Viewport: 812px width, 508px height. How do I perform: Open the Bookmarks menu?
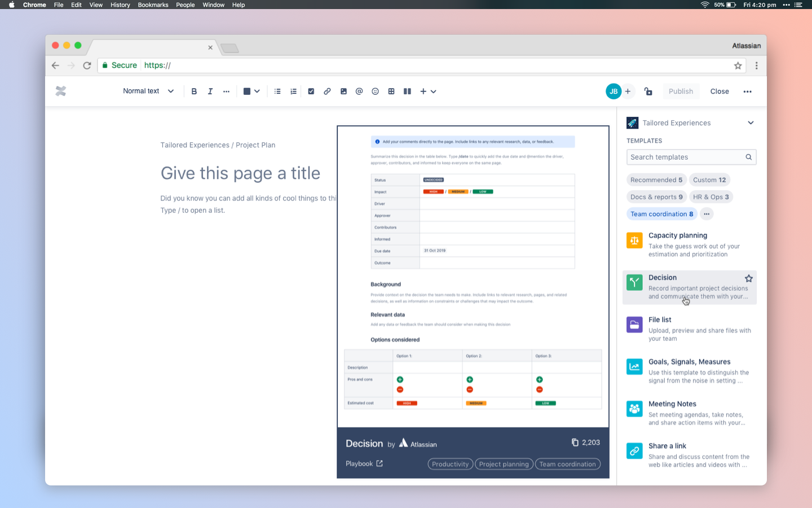(x=153, y=5)
